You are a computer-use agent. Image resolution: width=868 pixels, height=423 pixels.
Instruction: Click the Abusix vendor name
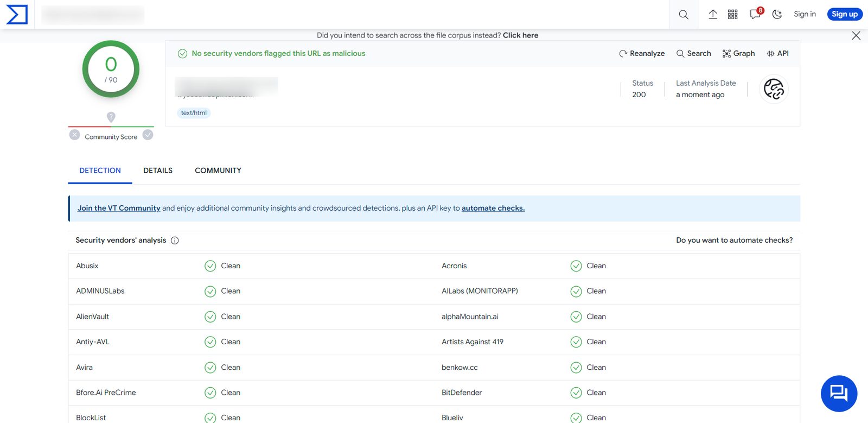coord(87,266)
